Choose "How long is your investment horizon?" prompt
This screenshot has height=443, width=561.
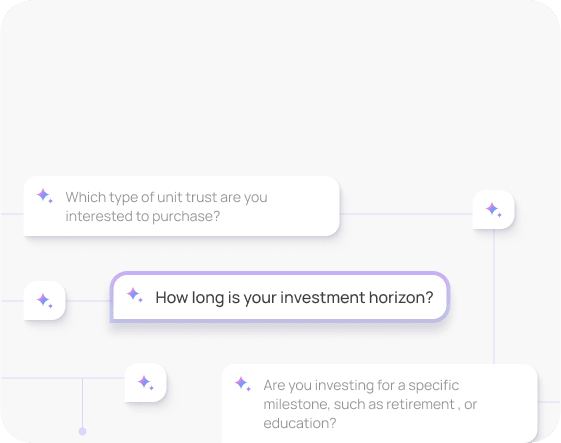(279, 297)
